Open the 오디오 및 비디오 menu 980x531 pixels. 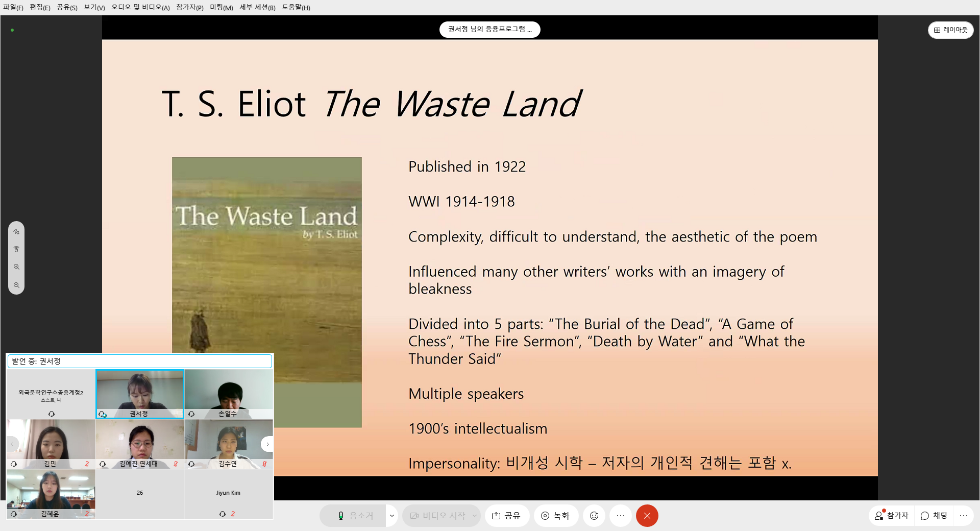140,8
